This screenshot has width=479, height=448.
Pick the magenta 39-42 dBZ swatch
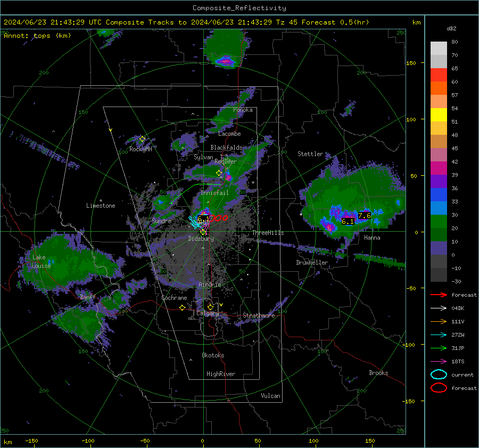(x=439, y=168)
